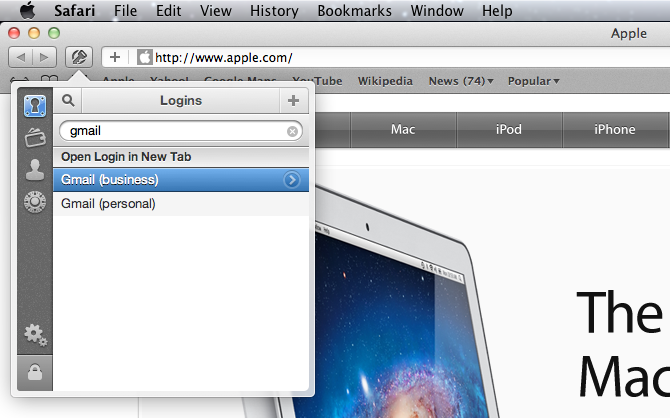Select the Gmail (business) login
The width and height of the screenshot is (670, 418).
coord(181,180)
